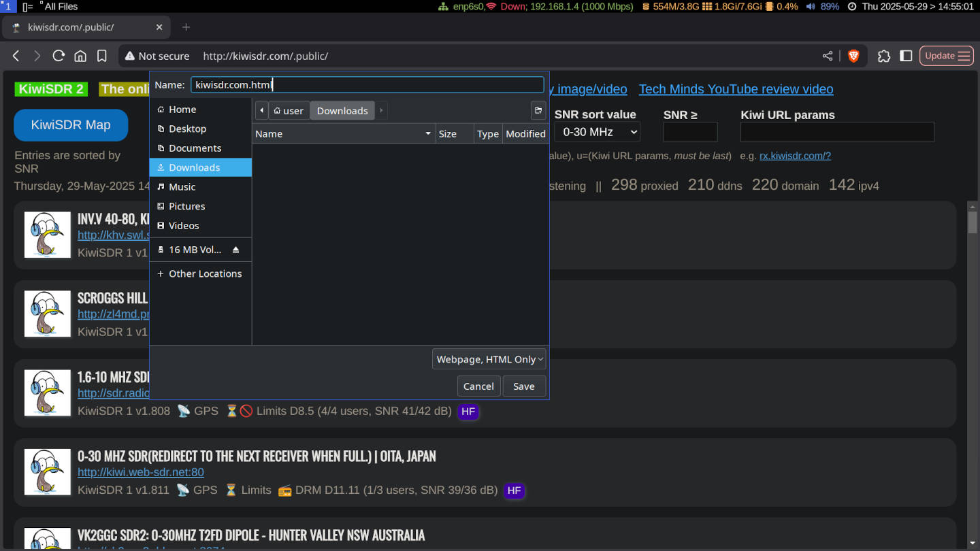This screenshot has height=551, width=980.
Task: Open Brave Shields lion icon
Action: point(853,56)
